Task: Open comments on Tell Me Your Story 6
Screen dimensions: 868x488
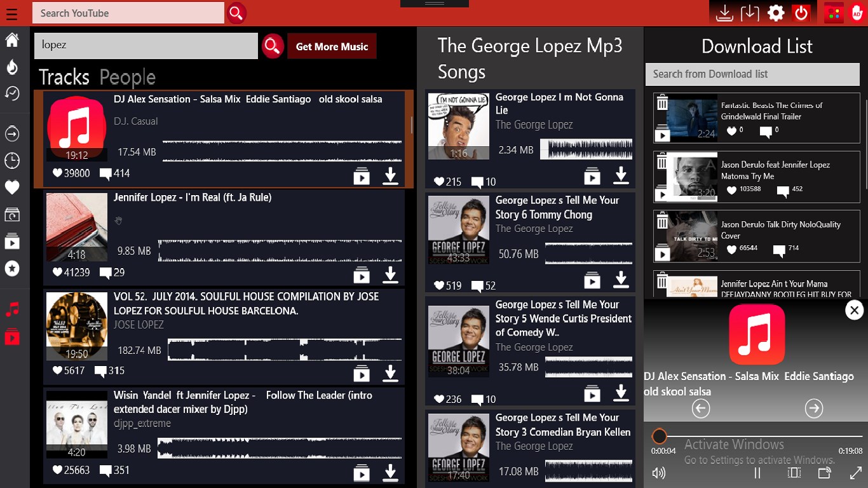Action: pyautogui.click(x=477, y=286)
